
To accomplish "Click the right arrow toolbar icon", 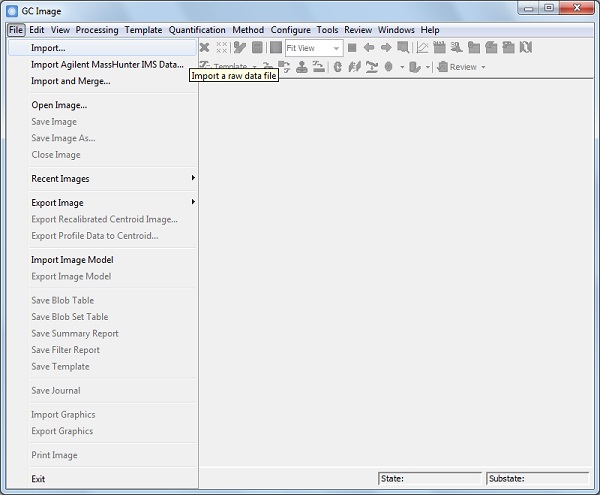I will [x=386, y=47].
